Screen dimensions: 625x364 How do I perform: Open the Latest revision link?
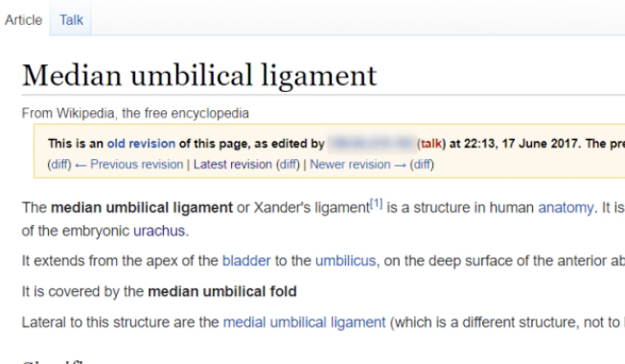tap(233, 164)
